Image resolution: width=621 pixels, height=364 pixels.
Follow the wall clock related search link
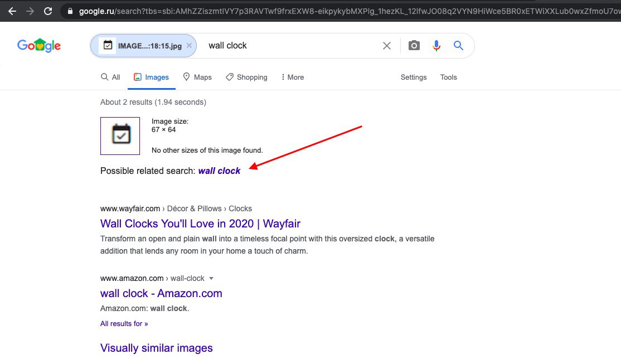pyautogui.click(x=219, y=171)
